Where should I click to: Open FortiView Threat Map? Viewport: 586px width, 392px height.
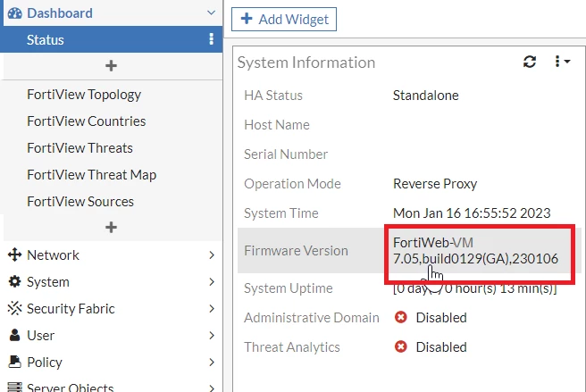(x=91, y=175)
